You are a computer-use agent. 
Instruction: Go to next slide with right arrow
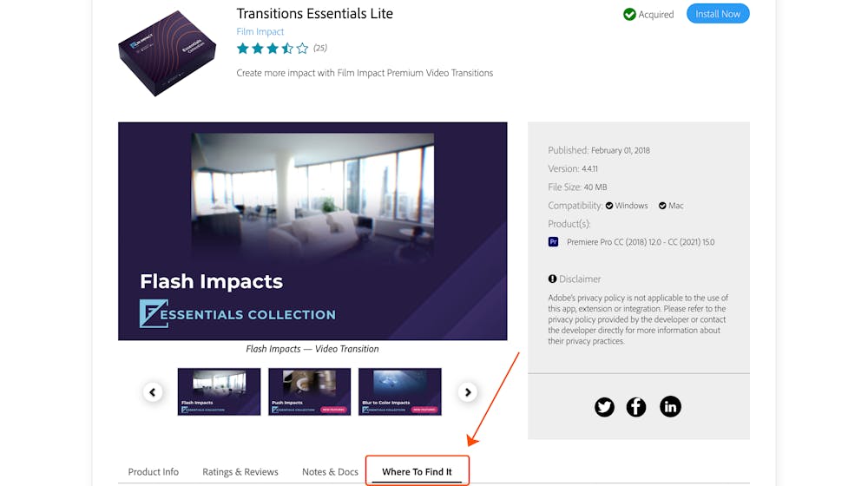coord(468,392)
